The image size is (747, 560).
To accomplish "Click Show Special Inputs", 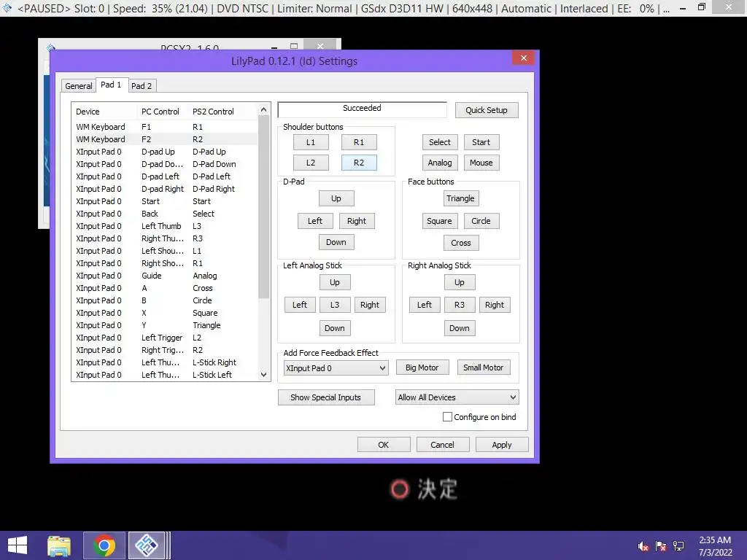I will pyautogui.click(x=326, y=397).
